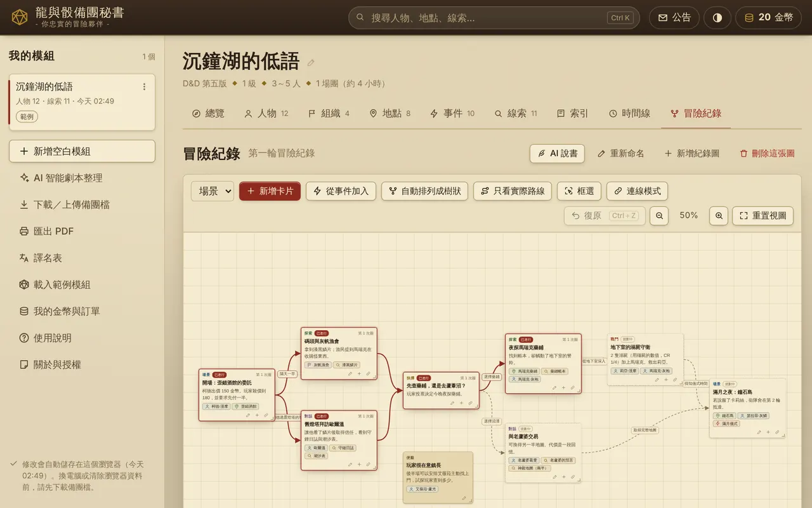
Task: Click the pencil icon beside the module title
Action: tap(311, 63)
